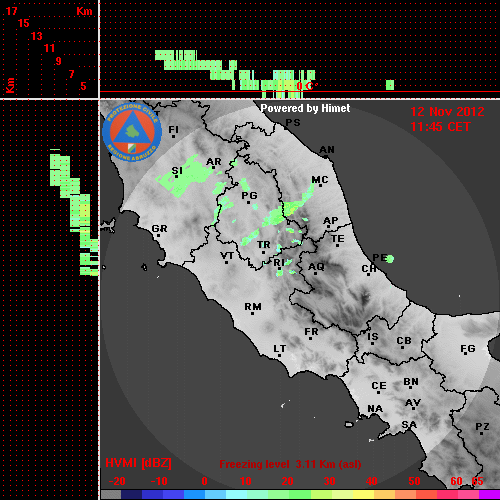Click the altitude label 11
The height and width of the screenshot is (500, 500).
[49, 48]
